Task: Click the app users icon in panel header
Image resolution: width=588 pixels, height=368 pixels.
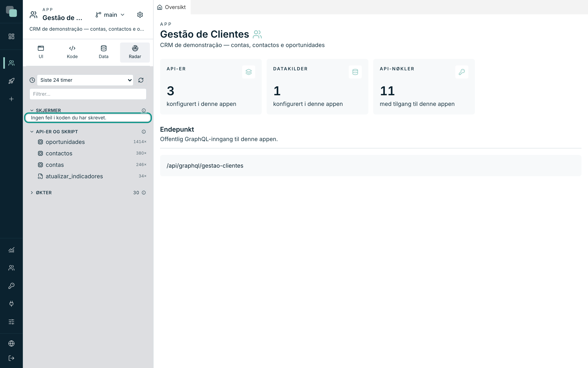Action: [33, 15]
